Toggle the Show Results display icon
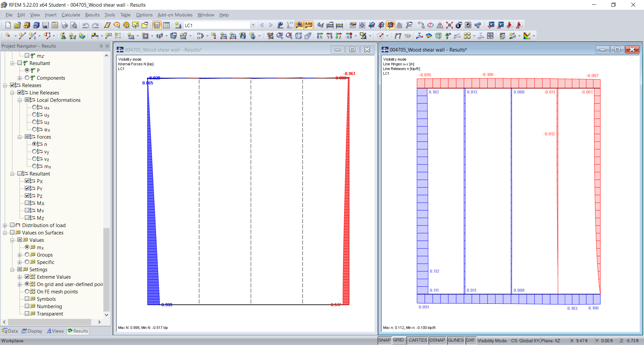The width and height of the screenshot is (644, 345). tap(300, 25)
